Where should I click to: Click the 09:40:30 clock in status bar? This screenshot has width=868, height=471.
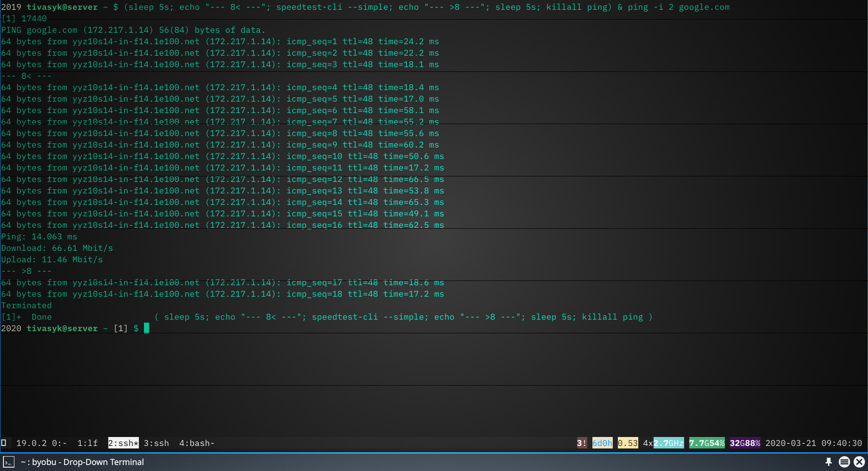tap(842, 443)
